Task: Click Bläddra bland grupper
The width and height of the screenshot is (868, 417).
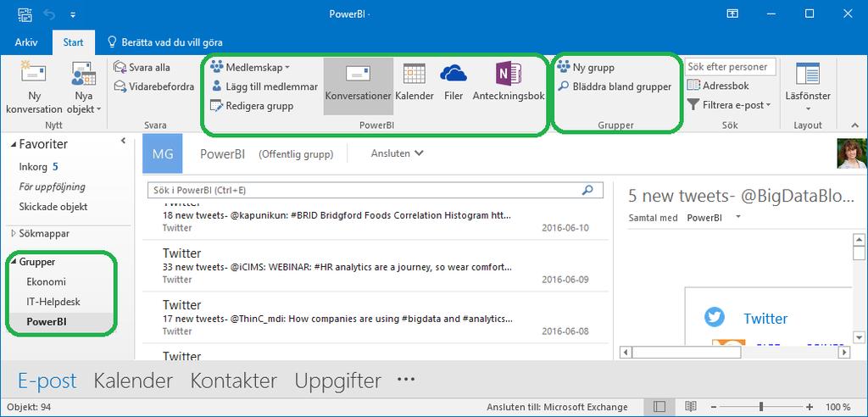Action: (x=614, y=86)
